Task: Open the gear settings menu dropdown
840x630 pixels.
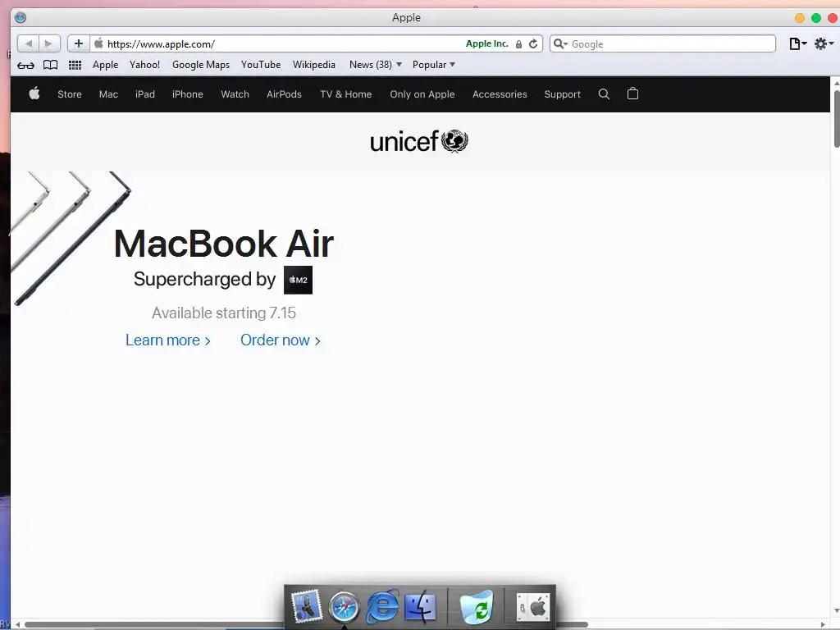Action: click(824, 44)
